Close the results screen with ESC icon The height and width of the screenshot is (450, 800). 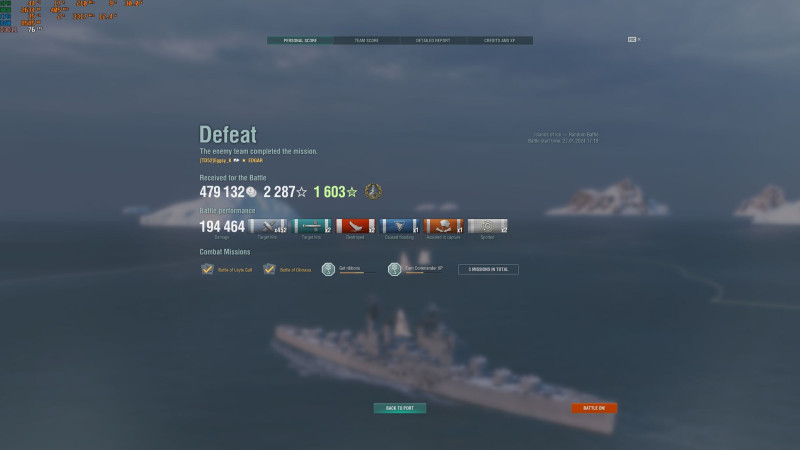click(634, 39)
